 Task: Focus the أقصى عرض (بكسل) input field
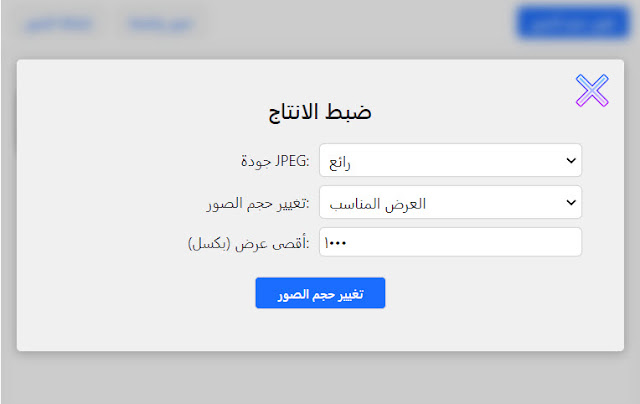pyautogui.click(x=450, y=242)
